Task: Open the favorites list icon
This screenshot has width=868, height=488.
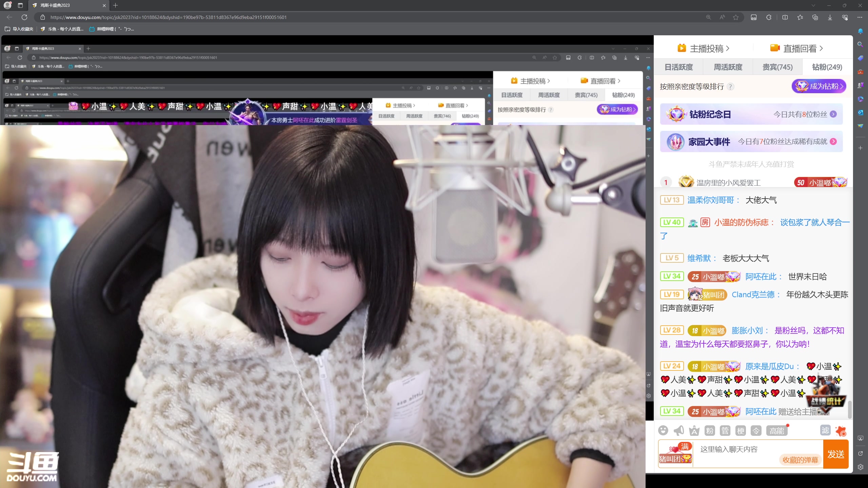Action: [x=800, y=17]
